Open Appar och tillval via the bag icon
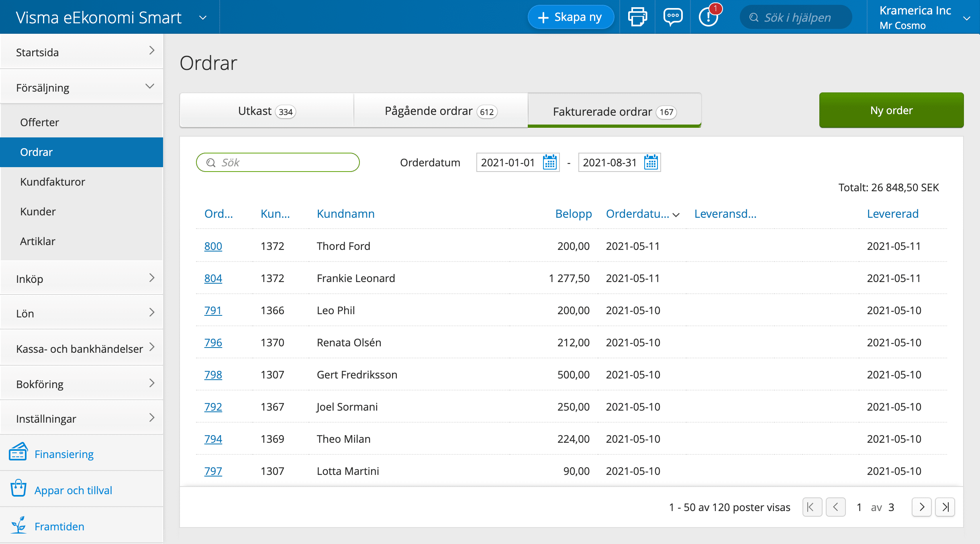Screen dimensions: 980x544 (18, 489)
